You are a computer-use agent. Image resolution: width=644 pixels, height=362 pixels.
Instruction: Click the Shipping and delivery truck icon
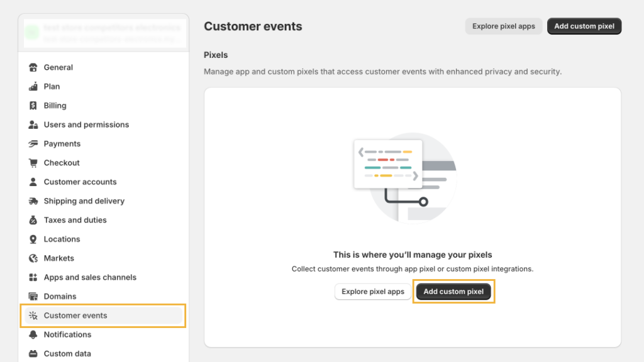[33, 200]
